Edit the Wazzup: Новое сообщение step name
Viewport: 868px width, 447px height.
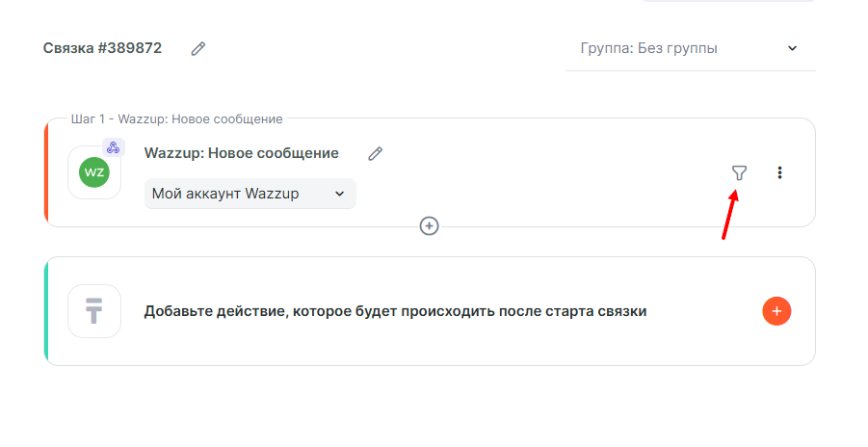point(376,153)
